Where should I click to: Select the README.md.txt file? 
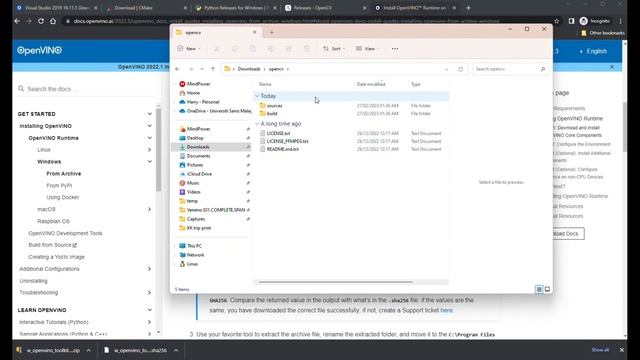[x=282, y=149]
